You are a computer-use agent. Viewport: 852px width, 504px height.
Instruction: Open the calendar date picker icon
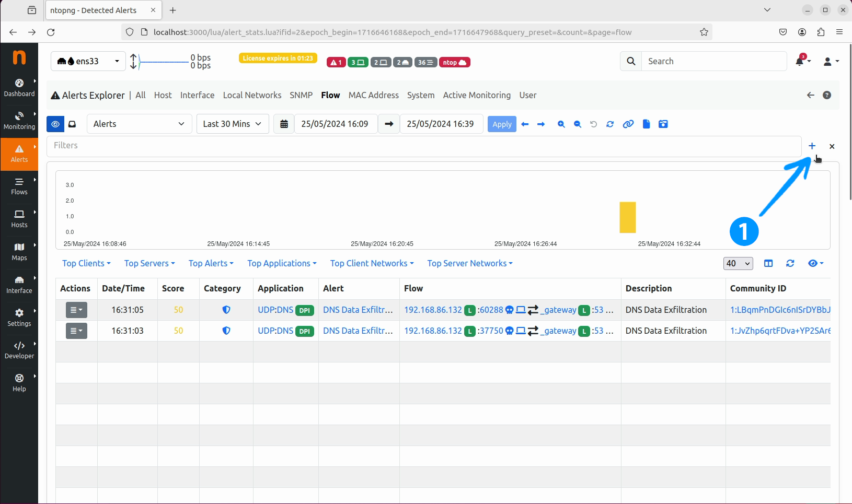[284, 124]
